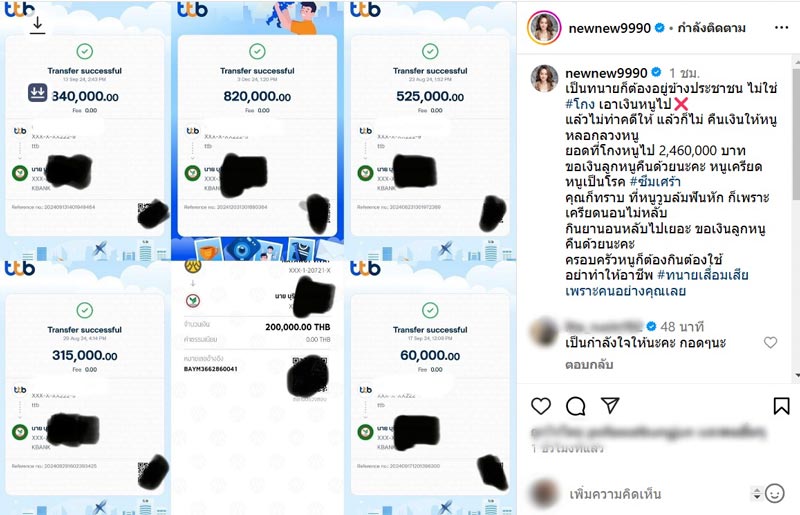
Task: Open the #โกง hashtag link
Action: click(580, 104)
